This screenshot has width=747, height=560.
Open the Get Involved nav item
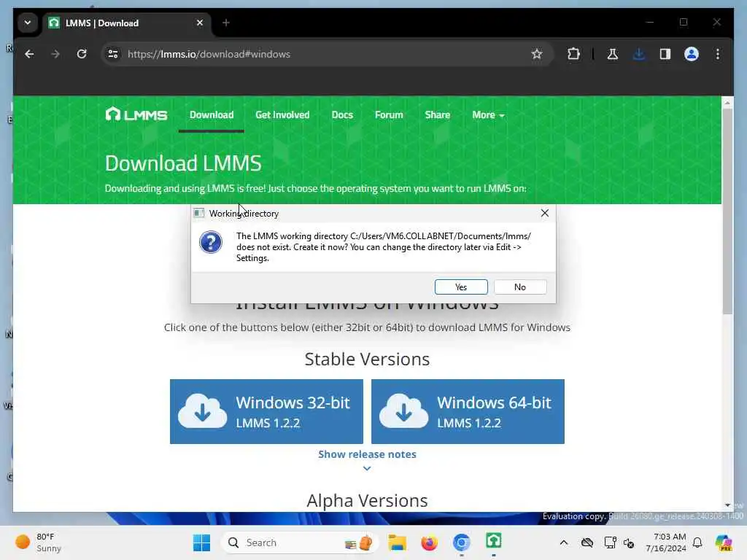pos(282,114)
